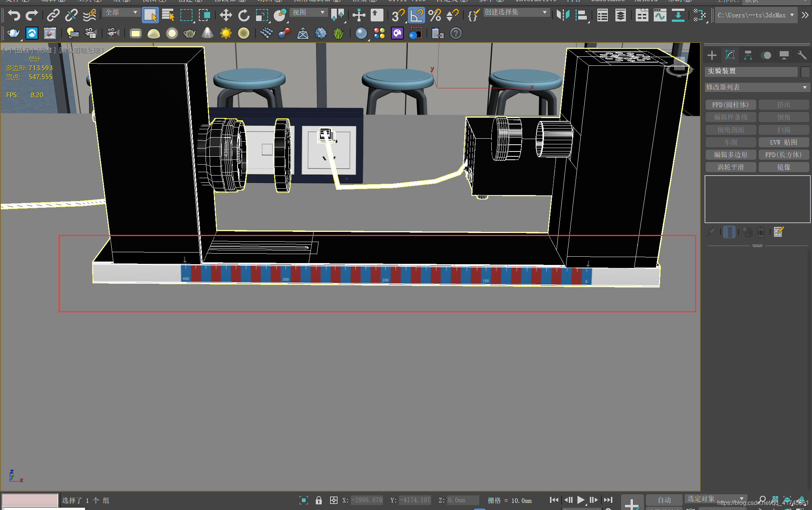This screenshot has height=510, width=812.
Task: Click the Rotate tool icon
Action: tap(244, 15)
